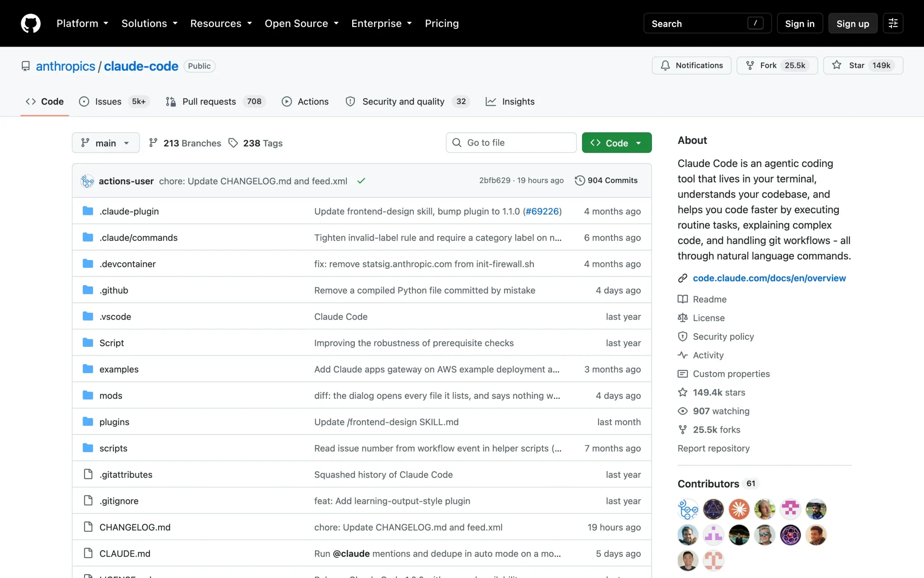Click the Notifications bell button
This screenshot has height=578, width=924.
[692, 65]
